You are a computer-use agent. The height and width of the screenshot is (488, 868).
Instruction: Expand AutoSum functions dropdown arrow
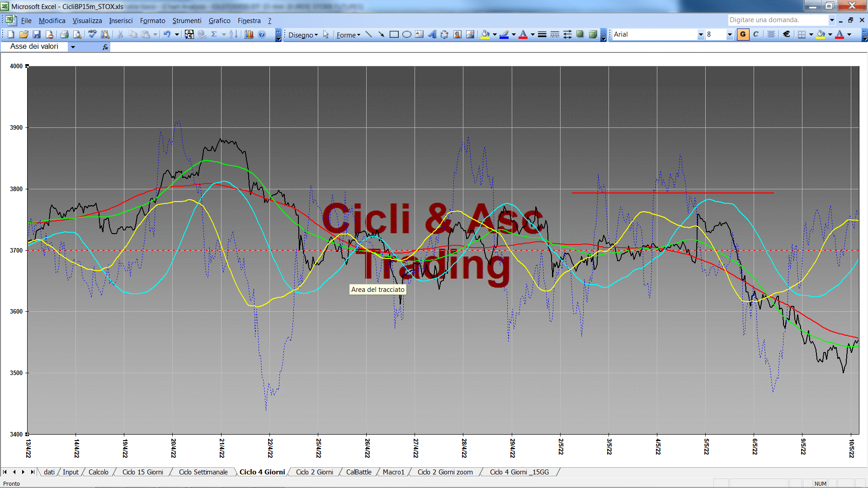point(224,34)
